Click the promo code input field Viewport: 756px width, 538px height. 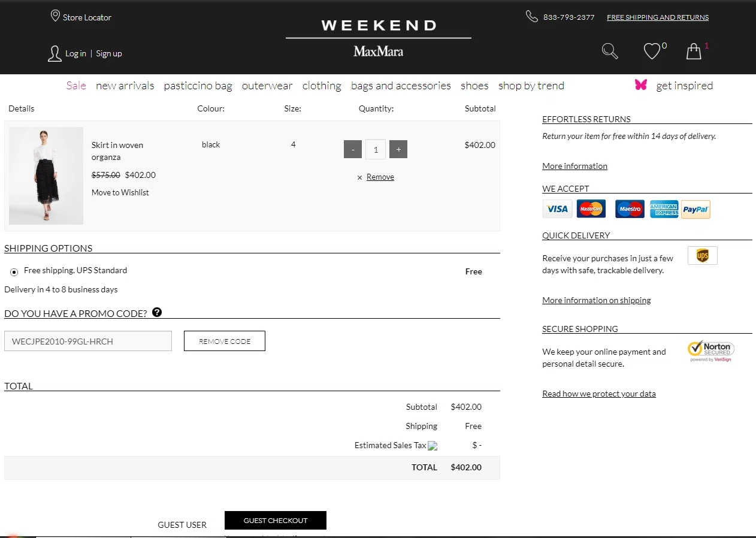pos(88,341)
